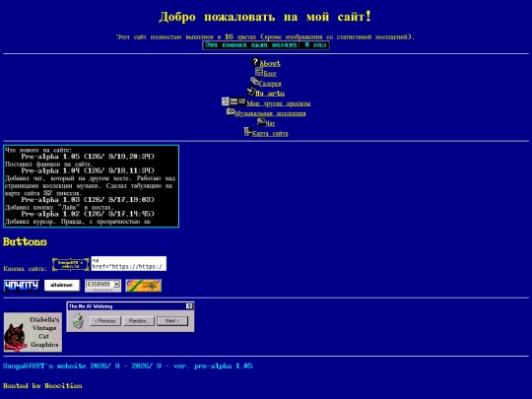Viewport: 532px width, 399px height.
Task: Click the textarea containing the a href code
Action: pos(129,264)
